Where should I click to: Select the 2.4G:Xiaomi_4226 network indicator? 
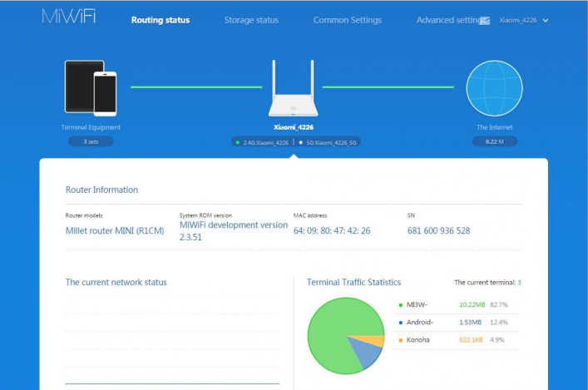pyautogui.click(x=262, y=142)
